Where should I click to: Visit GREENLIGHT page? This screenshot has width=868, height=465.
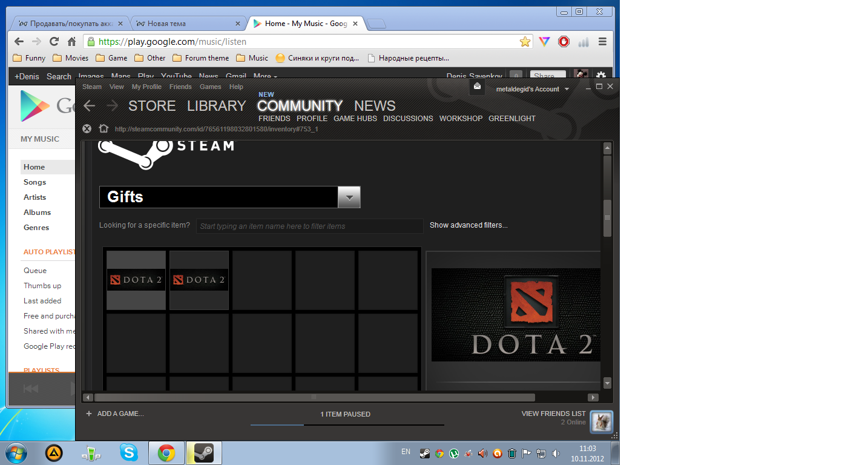(512, 119)
